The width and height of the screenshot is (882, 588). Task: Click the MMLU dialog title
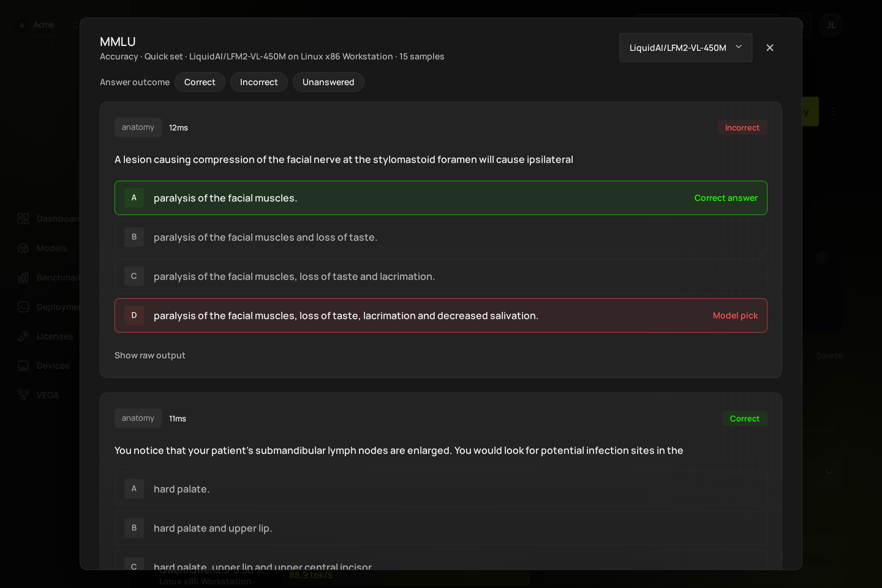118,42
